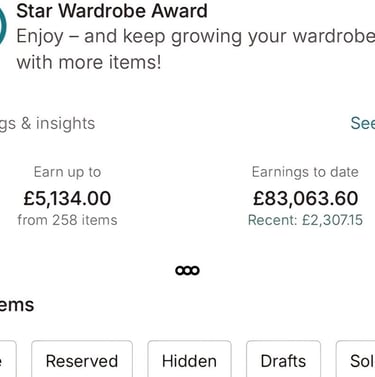Show the Drafts items filter
Viewport: 375px width, 377px height.
coord(283,361)
